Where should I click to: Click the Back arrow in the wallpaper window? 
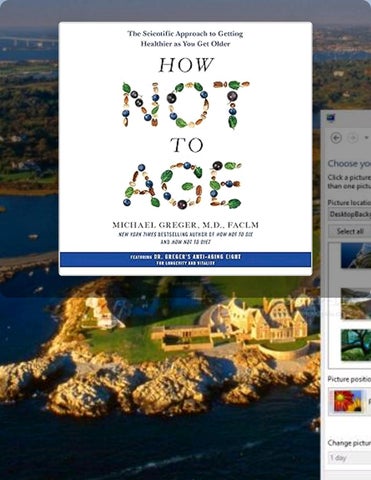(336, 138)
